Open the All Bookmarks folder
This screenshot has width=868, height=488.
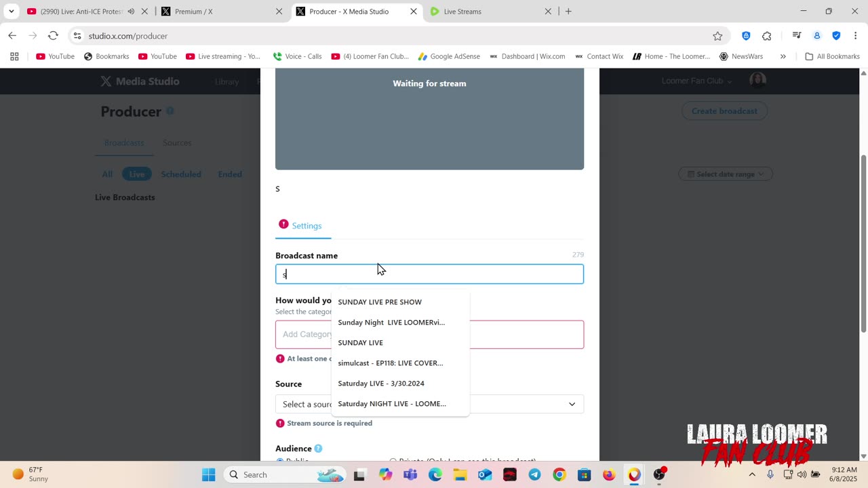pyautogui.click(x=833, y=56)
